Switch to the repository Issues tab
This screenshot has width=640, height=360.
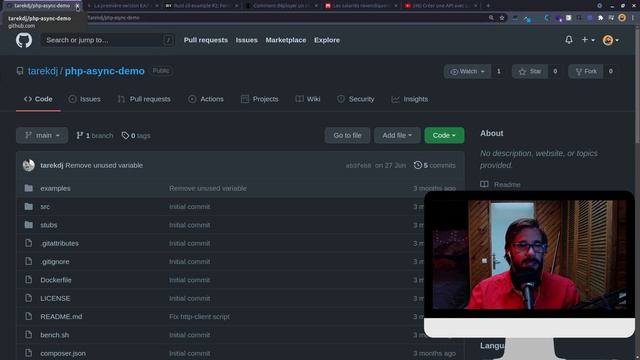coord(84,99)
